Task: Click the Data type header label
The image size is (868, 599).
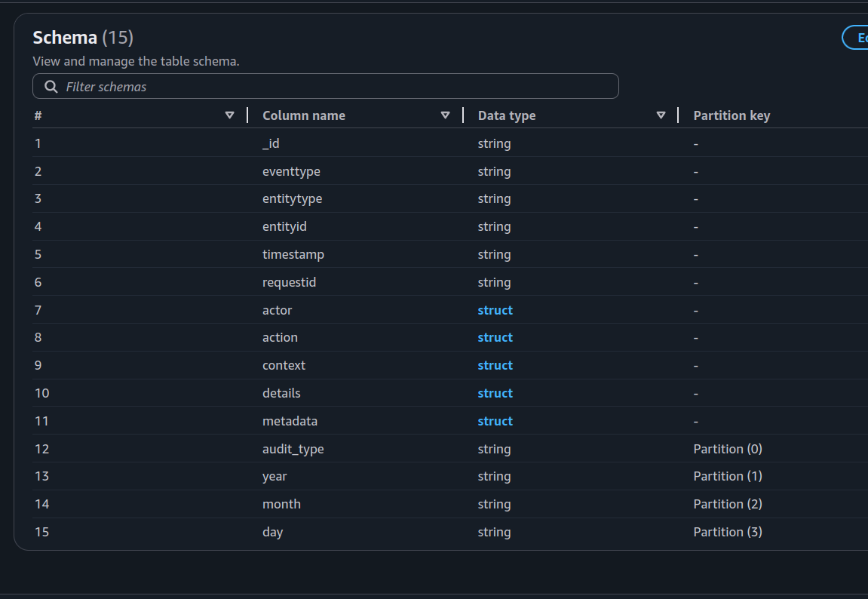Action: (506, 115)
